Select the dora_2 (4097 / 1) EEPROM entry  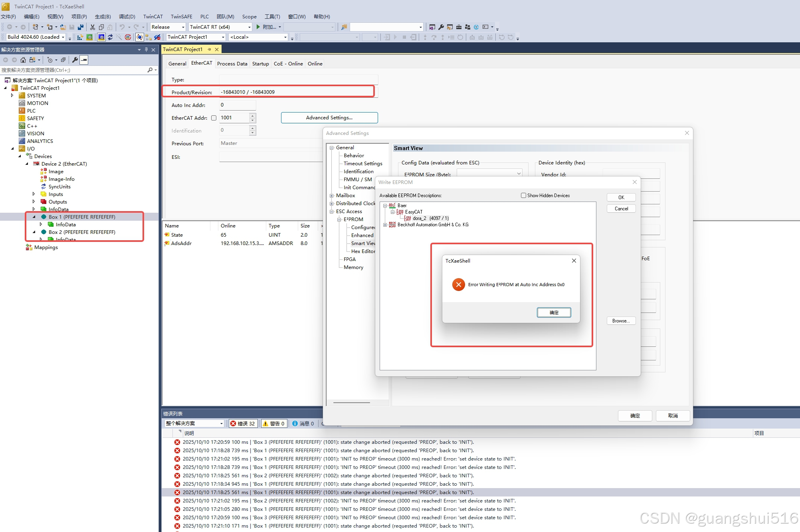(430, 218)
